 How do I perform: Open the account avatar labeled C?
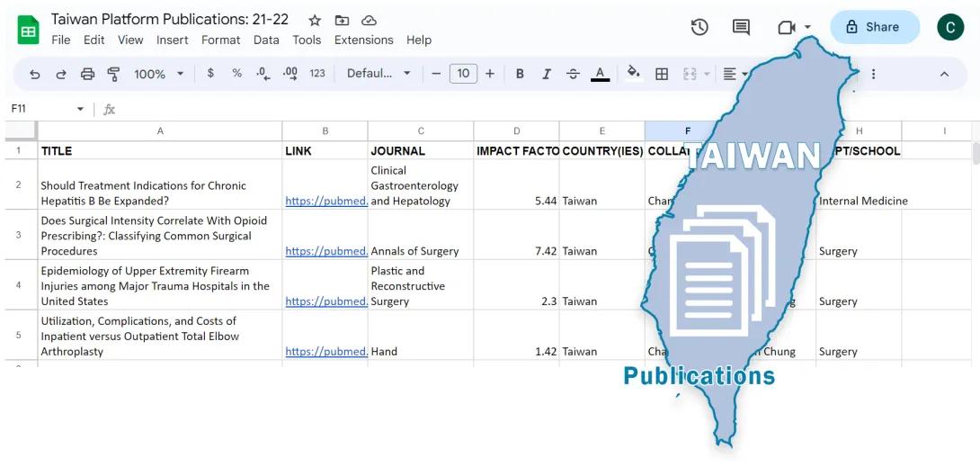point(950,27)
